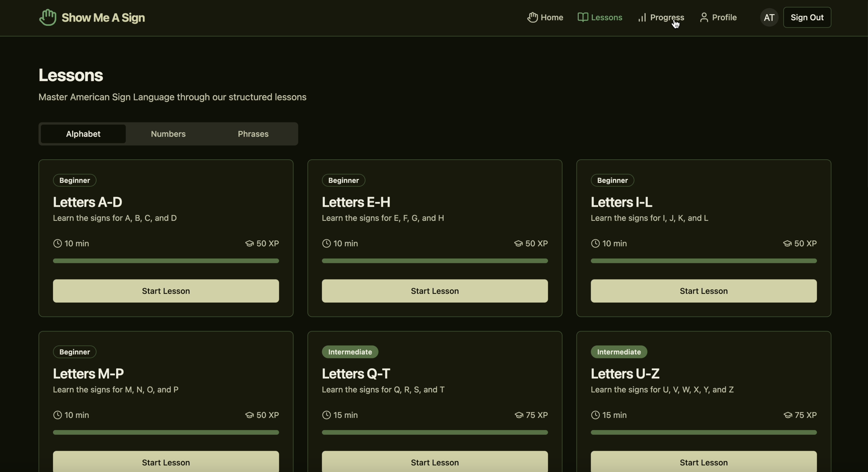Viewport: 868px width, 472px height.
Task: Click the Progress bar chart icon
Action: [642, 17]
